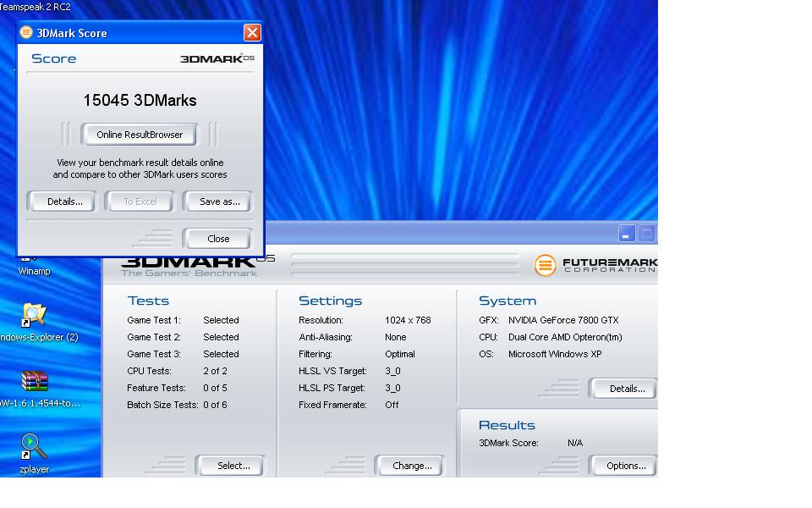Click the red X on 3DMark Score dialog

[252, 33]
